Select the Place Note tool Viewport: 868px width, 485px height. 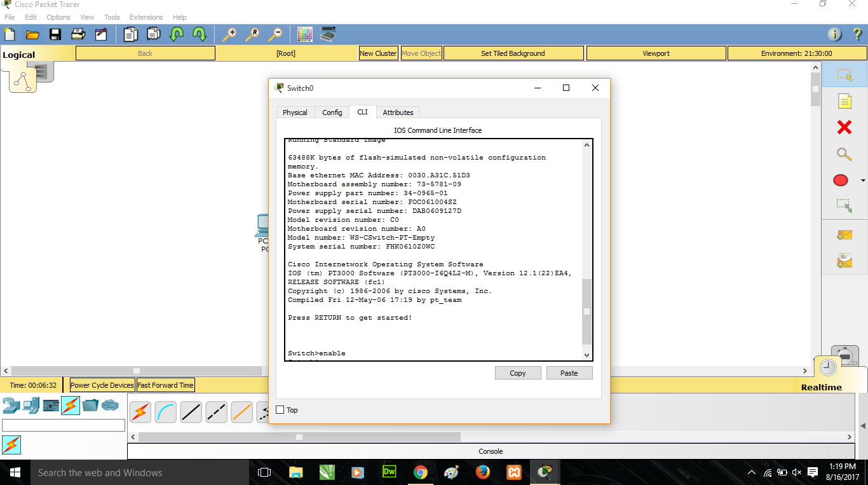(844, 100)
